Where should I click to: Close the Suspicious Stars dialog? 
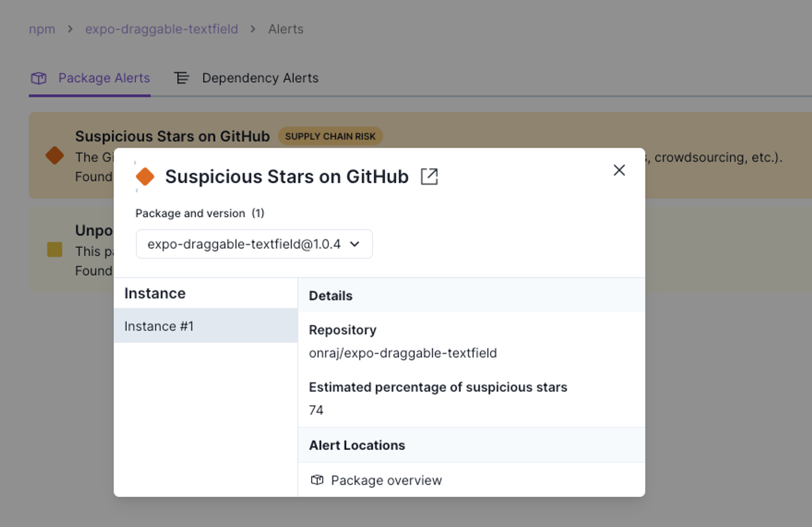coord(619,170)
